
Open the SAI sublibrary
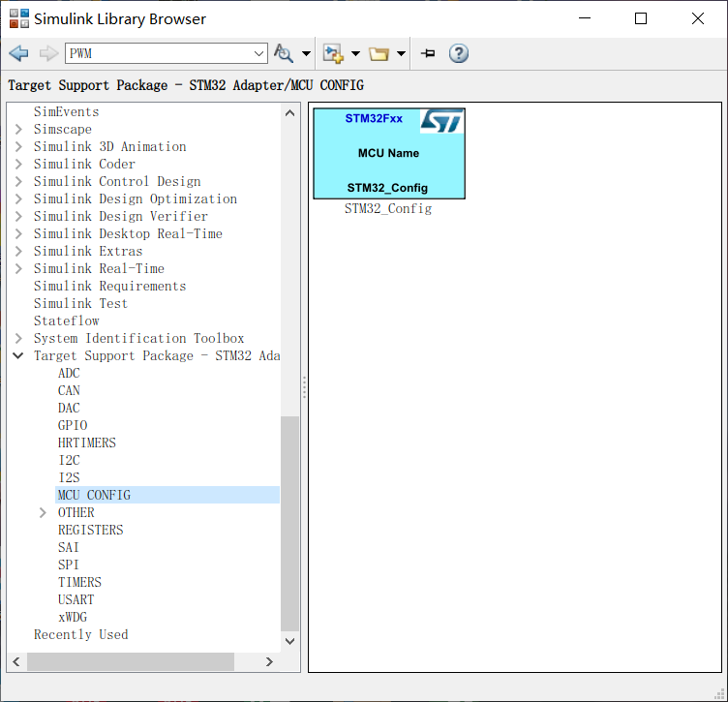(x=68, y=547)
